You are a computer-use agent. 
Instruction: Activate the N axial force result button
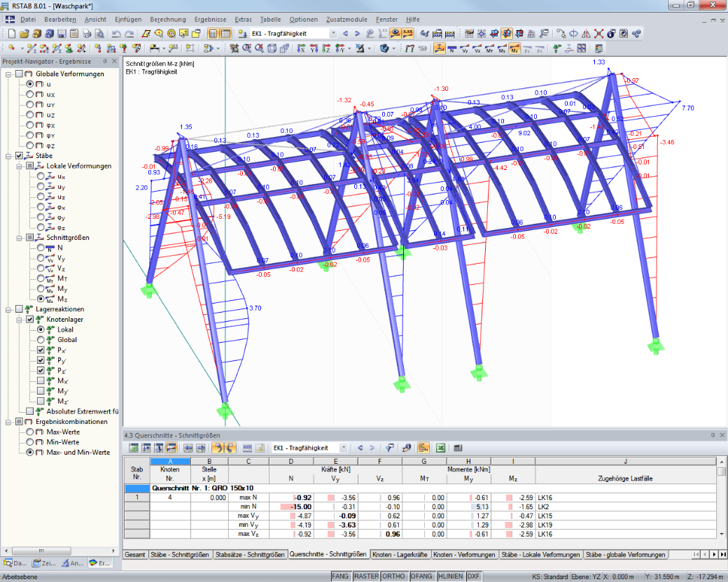point(451,48)
